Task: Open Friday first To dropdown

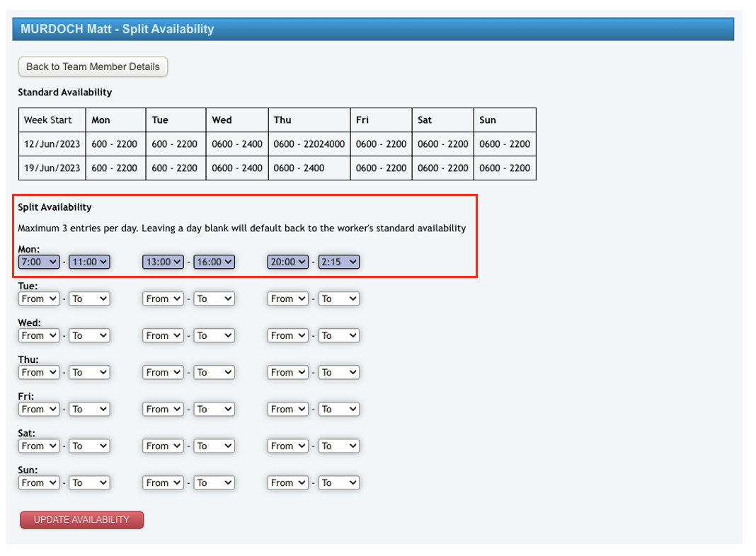Action: click(89, 410)
